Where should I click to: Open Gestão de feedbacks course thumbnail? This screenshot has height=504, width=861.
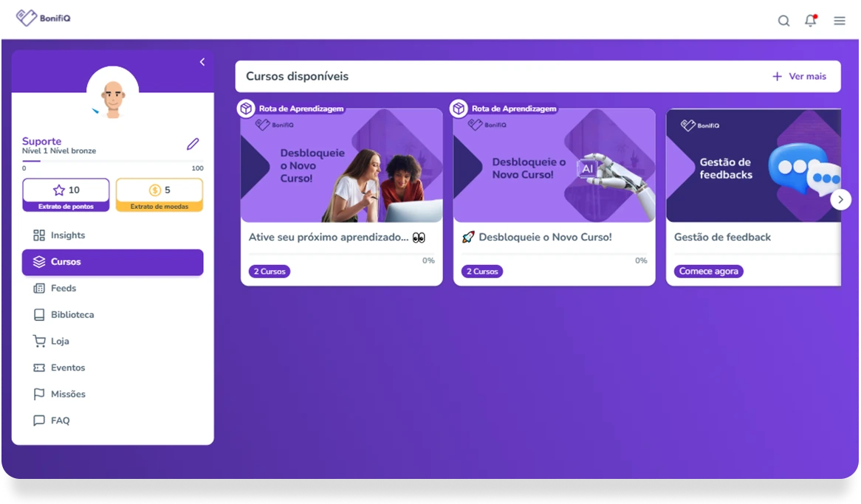(753, 165)
